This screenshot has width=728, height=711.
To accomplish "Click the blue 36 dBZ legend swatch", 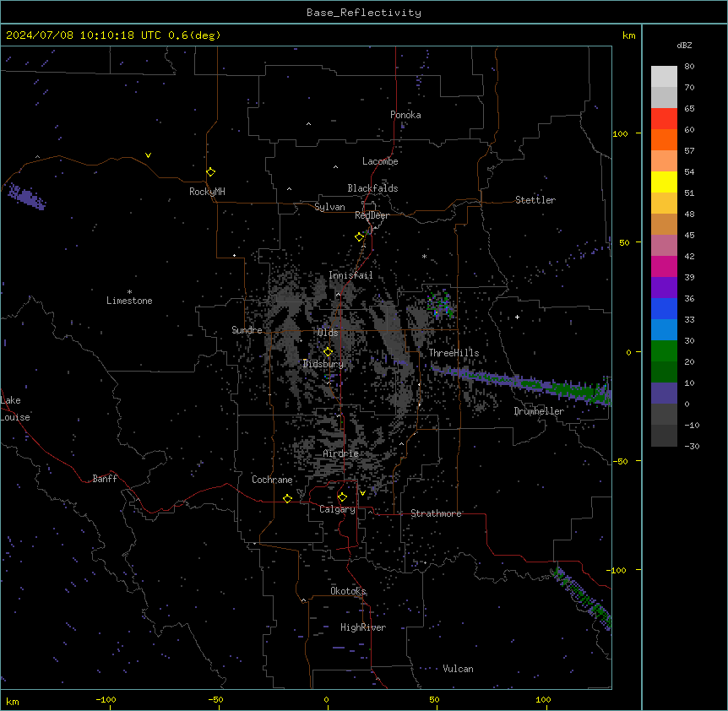I will tap(664, 308).
